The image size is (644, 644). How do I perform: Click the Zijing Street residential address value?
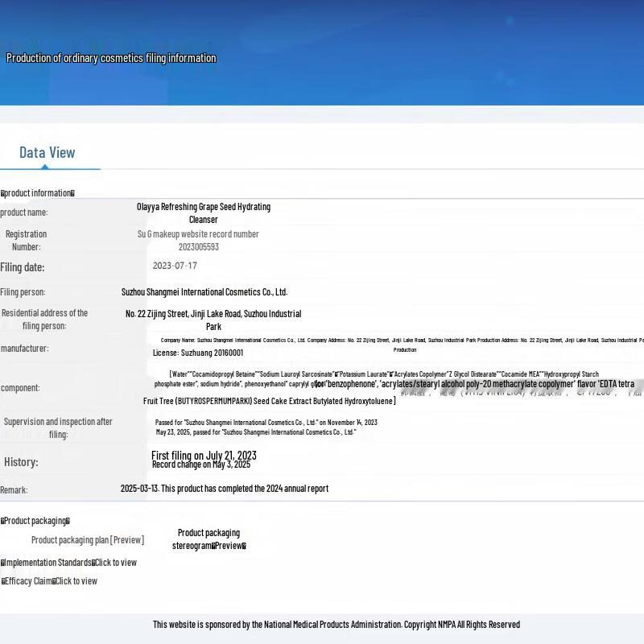(x=213, y=320)
